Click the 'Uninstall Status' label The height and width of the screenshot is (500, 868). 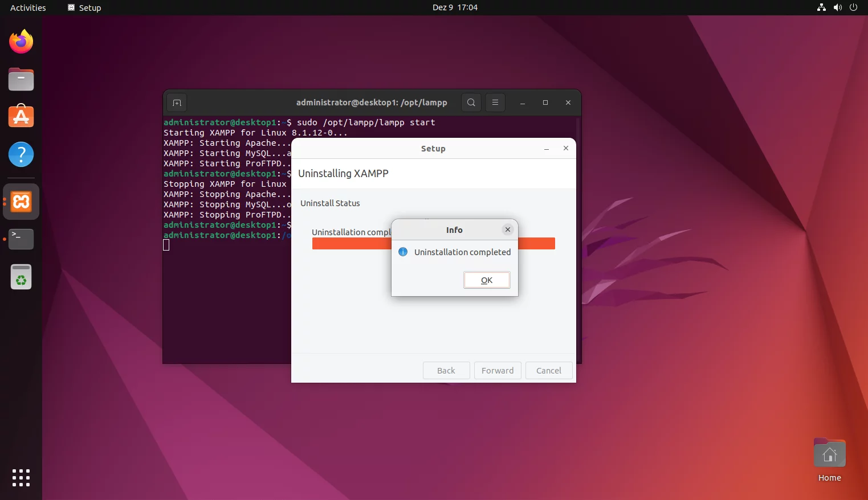coord(330,203)
